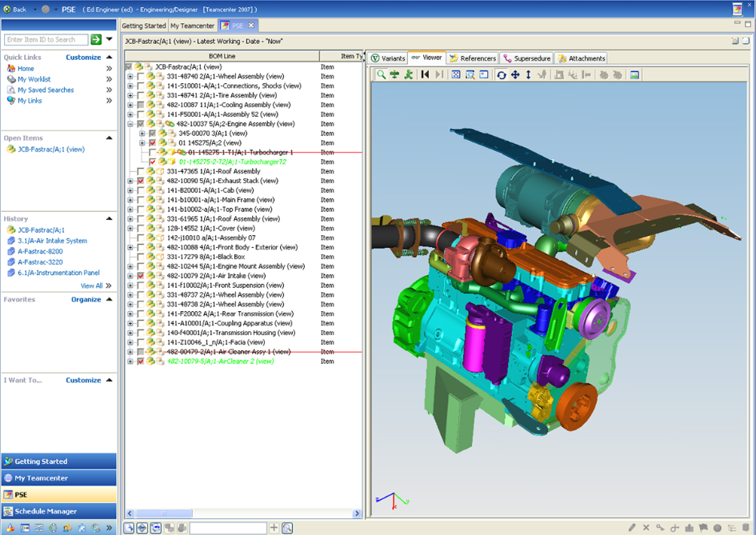756x535 pixels.
Task: Click the window view icon in viewer toolbar
Action: click(483, 74)
